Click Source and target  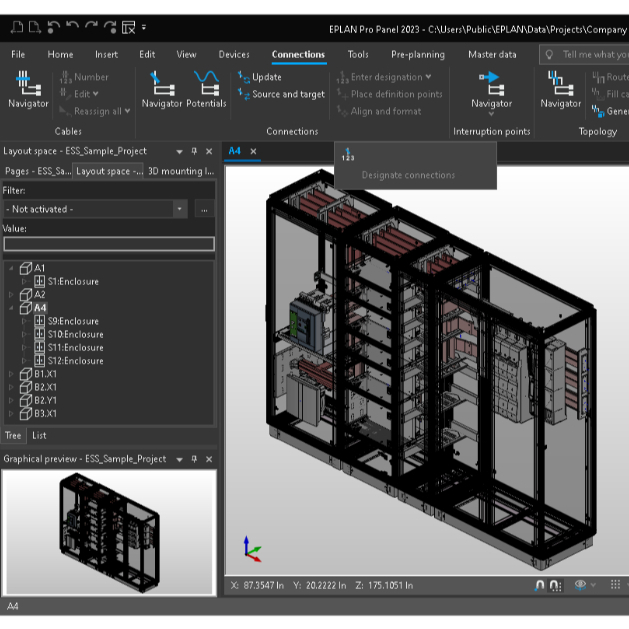pos(282,94)
